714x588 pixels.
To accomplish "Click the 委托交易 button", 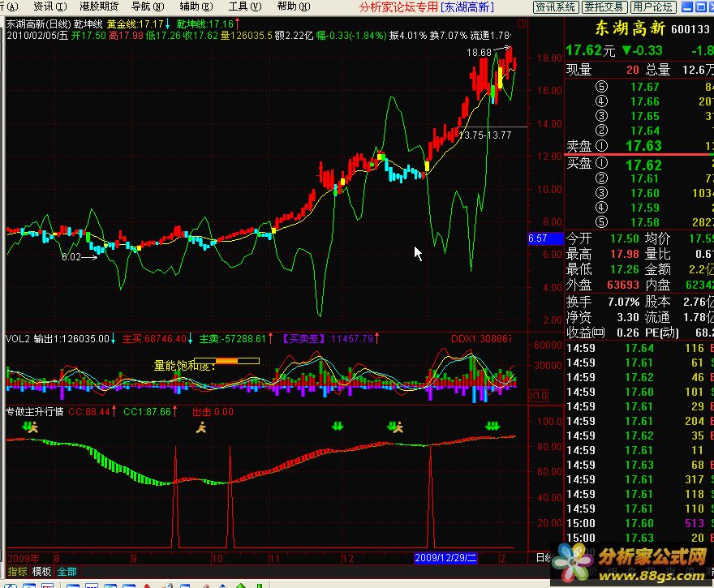I will (604, 6).
